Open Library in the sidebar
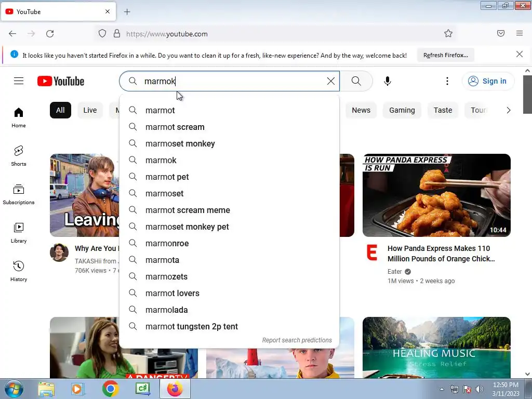This screenshot has height=399, width=532. (19, 233)
